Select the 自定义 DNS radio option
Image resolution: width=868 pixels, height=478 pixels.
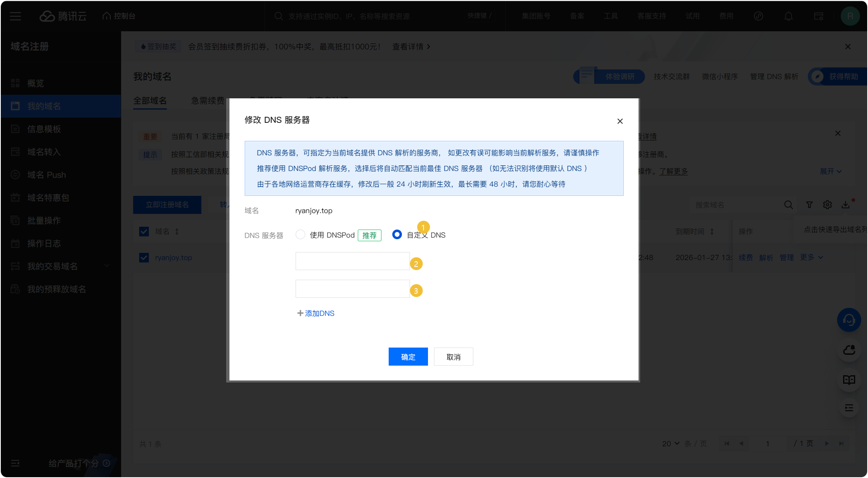click(x=397, y=234)
